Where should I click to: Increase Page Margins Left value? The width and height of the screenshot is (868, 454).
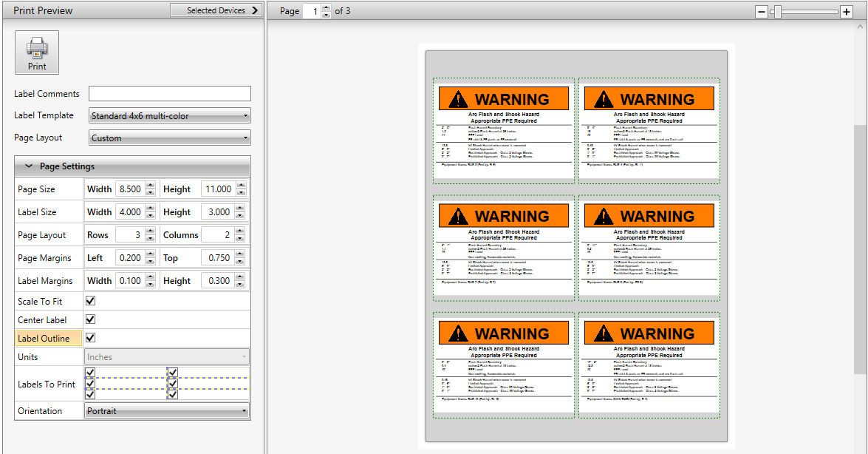[150, 254]
